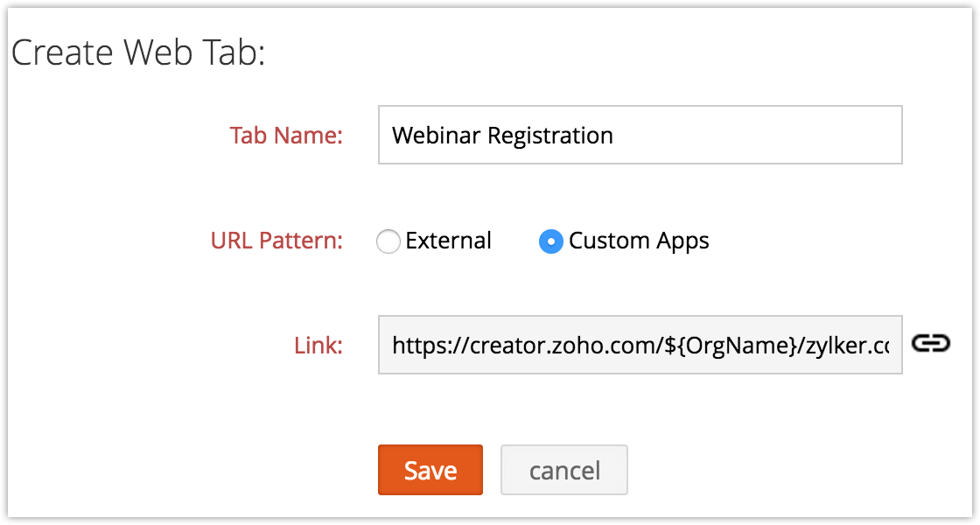The image size is (980, 525).
Task: Click the word "Webinar" in Tab Name
Action: (x=437, y=136)
